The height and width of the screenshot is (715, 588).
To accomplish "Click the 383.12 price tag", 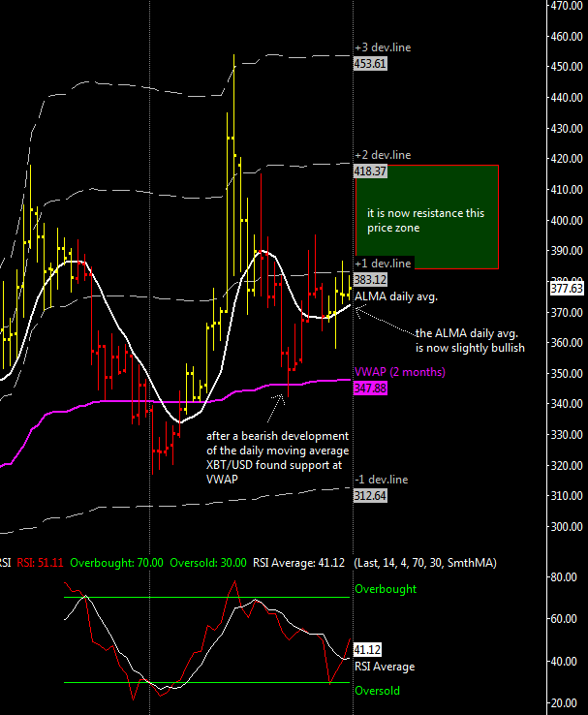I will tap(370, 279).
